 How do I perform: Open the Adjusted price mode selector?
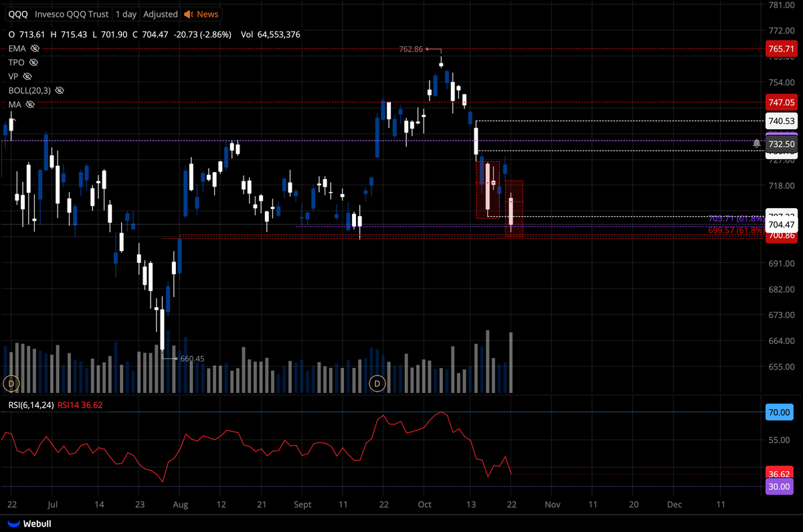tap(161, 14)
